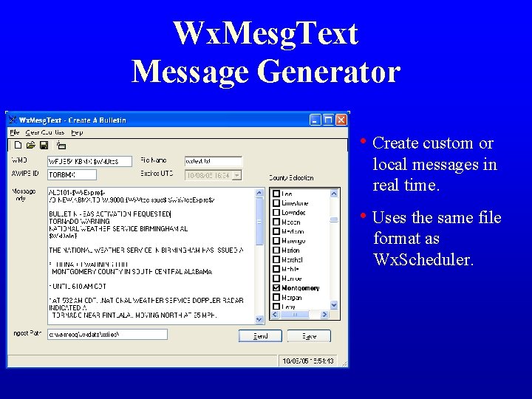Check the Marengo county checkbox
This screenshot has height=399, width=532.
coord(276,241)
